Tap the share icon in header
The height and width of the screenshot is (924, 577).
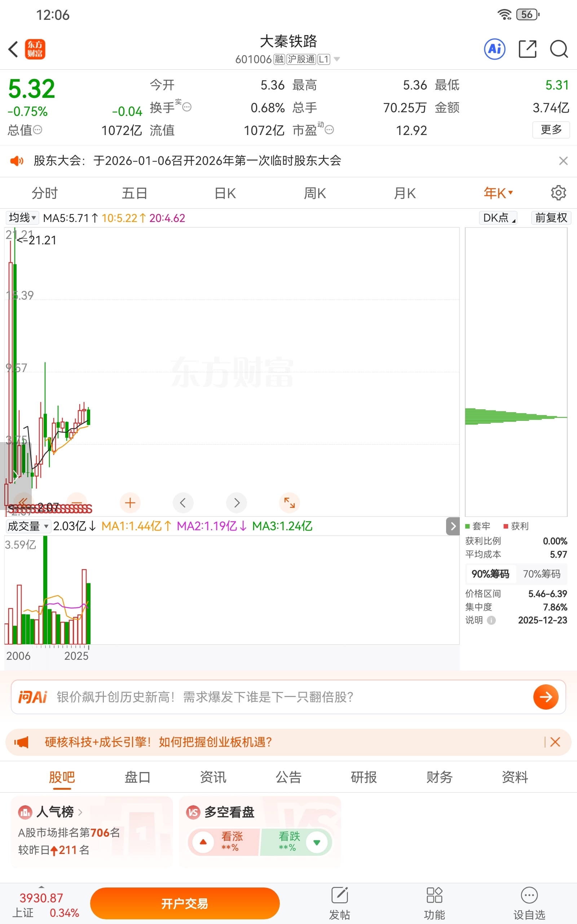coord(527,49)
